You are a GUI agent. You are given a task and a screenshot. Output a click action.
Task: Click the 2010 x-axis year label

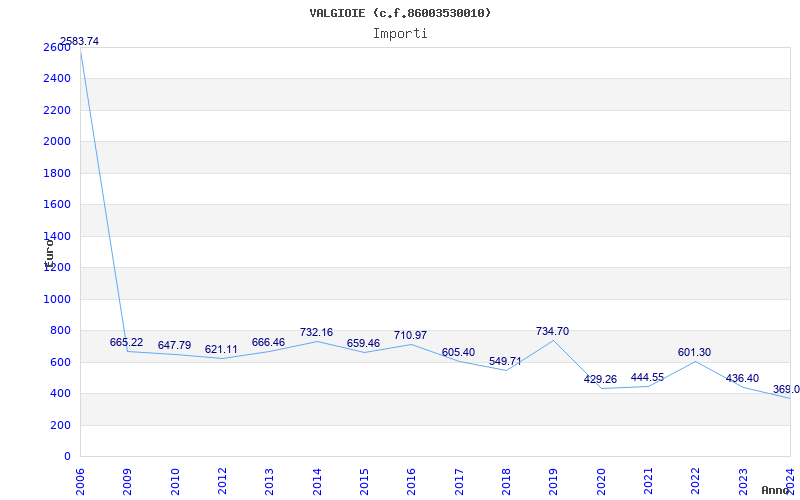coord(175,481)
